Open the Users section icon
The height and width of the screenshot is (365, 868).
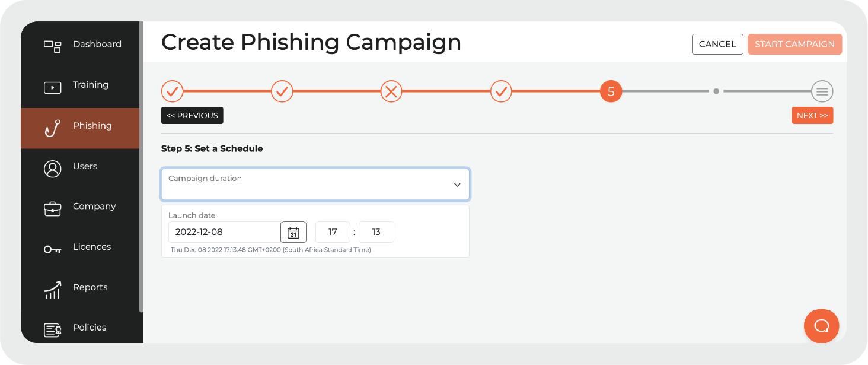(53, 168)
